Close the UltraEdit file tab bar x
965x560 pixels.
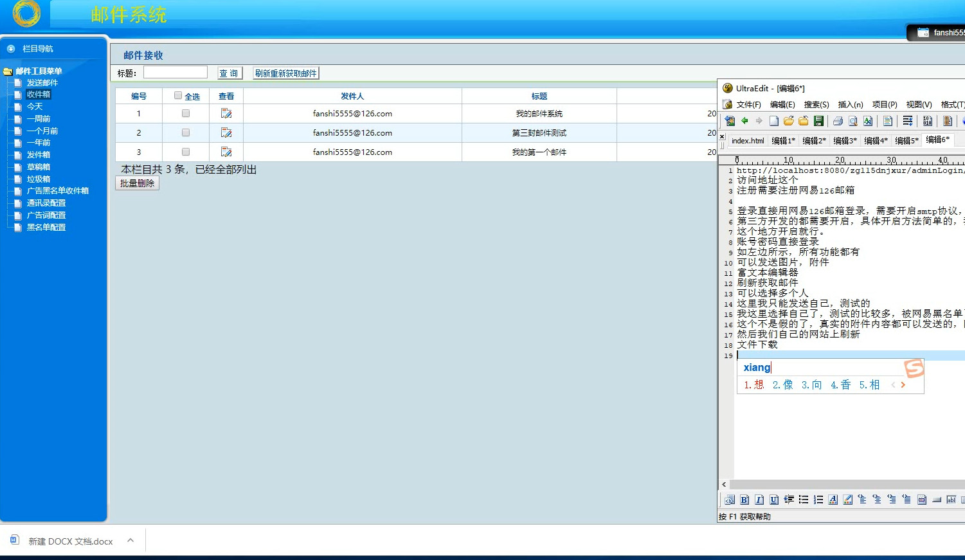(722, 137)
